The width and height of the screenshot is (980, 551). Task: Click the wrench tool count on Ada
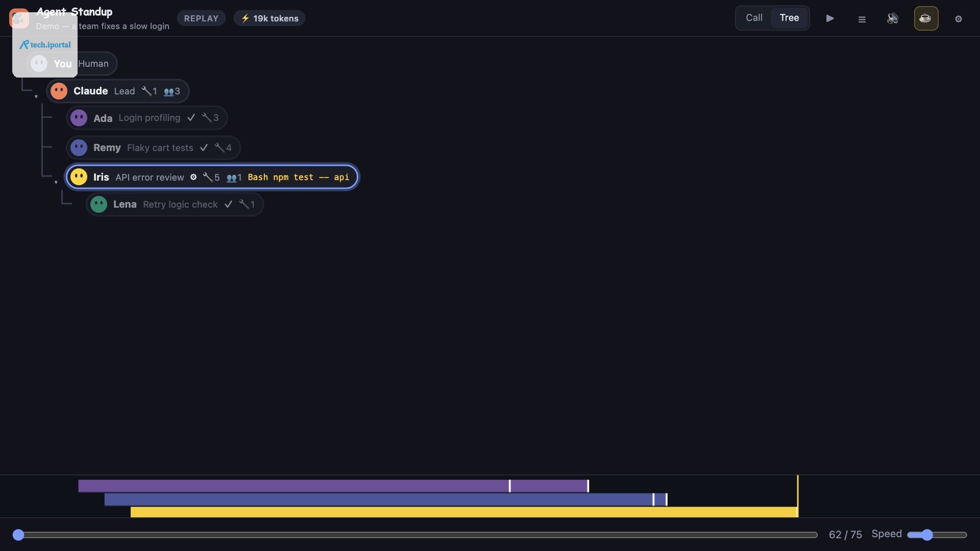[x=210, y=118]
